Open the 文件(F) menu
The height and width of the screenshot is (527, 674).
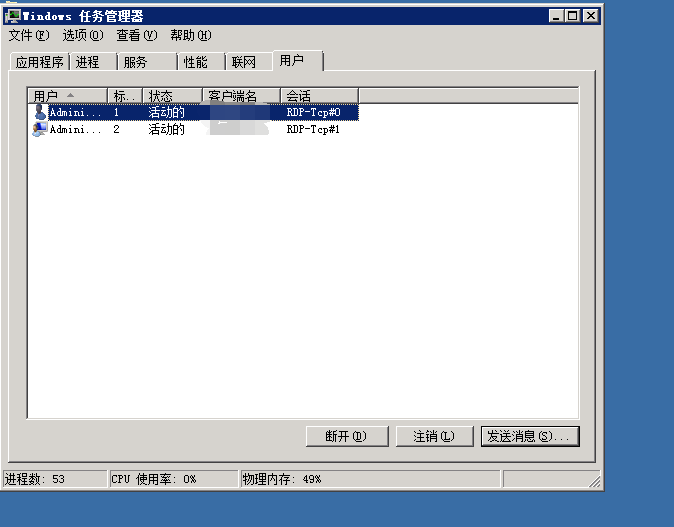pyautogui.click(x=29, y=35)
